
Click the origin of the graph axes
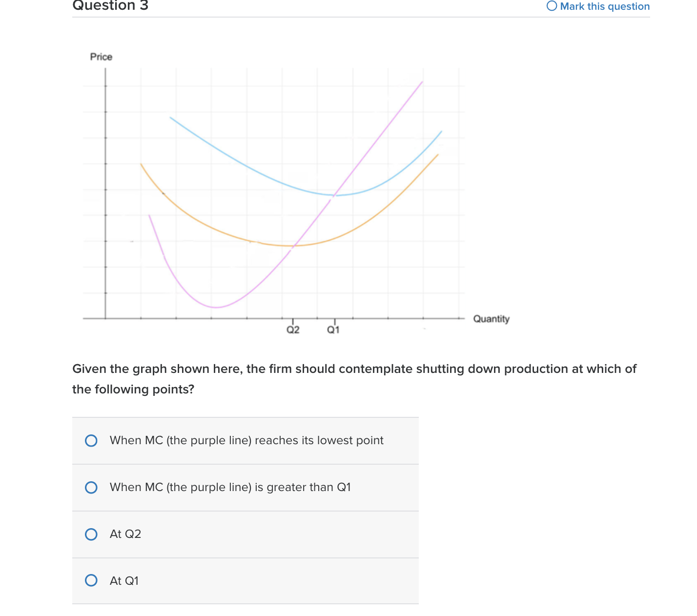coord(105,318)
